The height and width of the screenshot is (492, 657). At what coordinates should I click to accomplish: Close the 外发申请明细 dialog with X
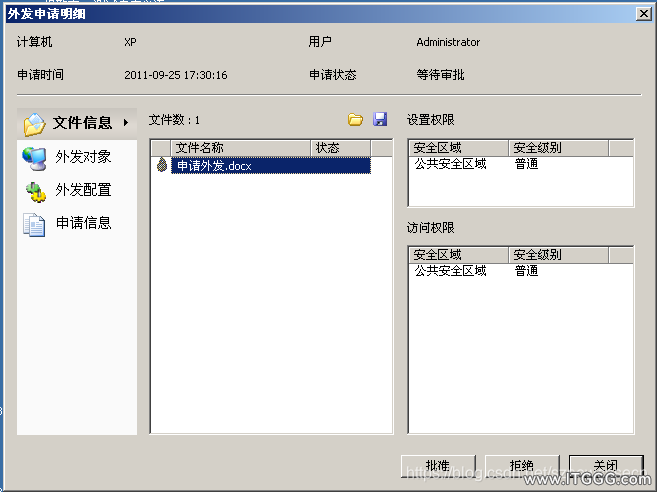click(x=643, y=14)
